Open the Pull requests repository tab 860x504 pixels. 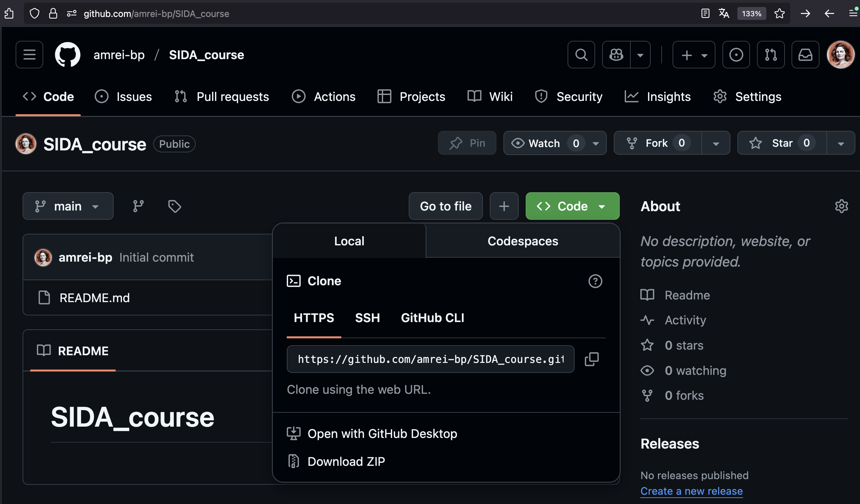click(222, 97)
